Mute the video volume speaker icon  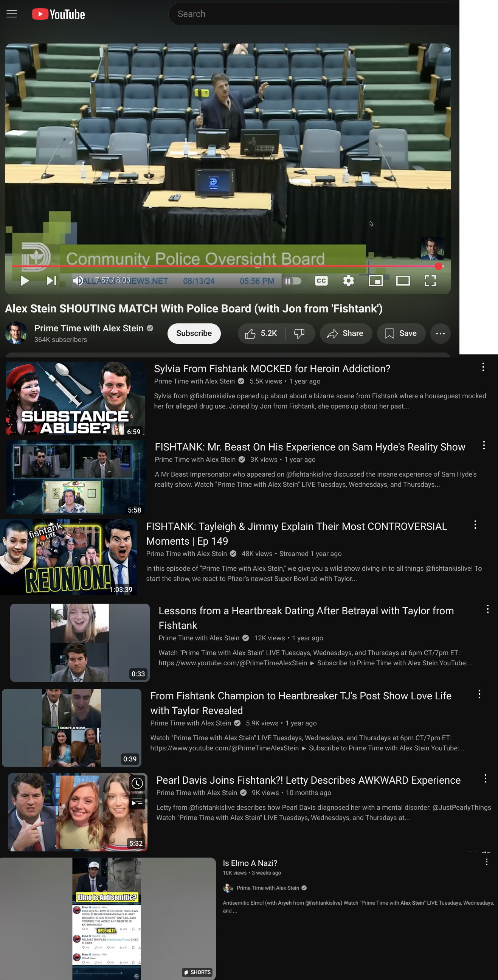(78, 281)
